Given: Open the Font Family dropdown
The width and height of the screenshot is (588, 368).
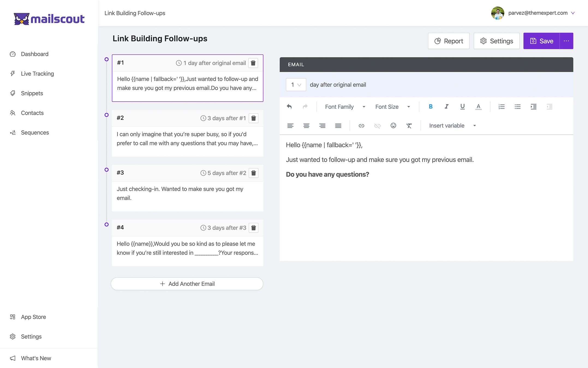Looking at the screenshot, I should 345,107.
